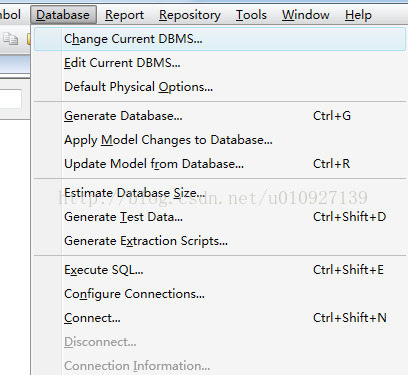Click the empty input field at left
The height and width of the screenshot is (375, 408).
[x=11, y=99]
